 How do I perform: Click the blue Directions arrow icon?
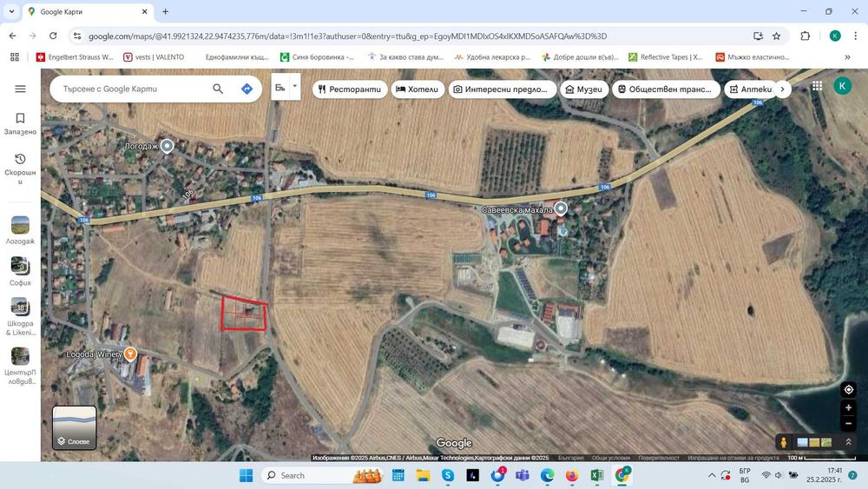[x=247, y=89]
